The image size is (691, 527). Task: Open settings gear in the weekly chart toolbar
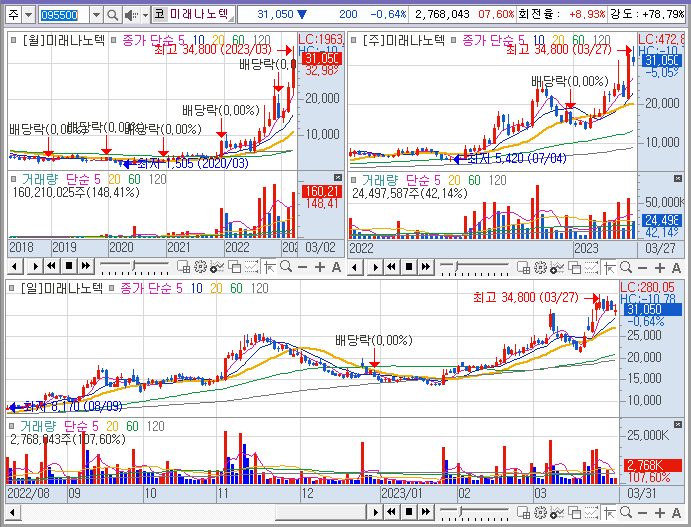tap(540, 267)
